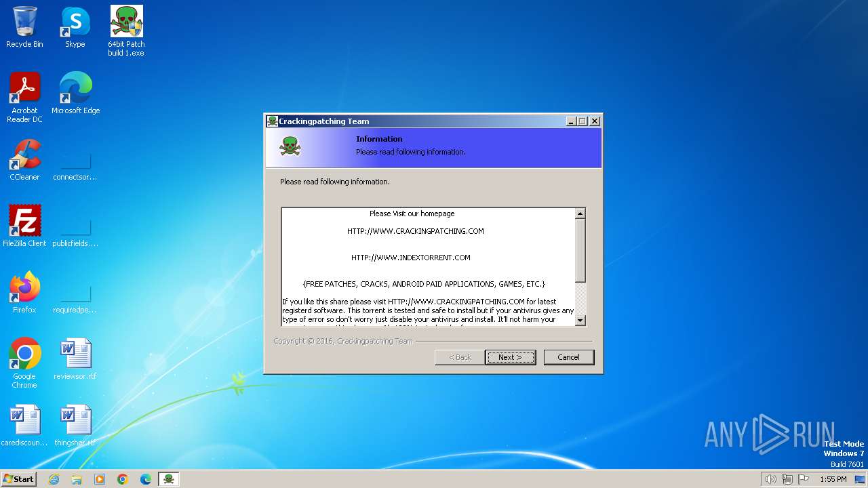Image resolution: width=868 pixels, height=488 pixels.
Task: Launch Skype from the desktop
Action: tap(75, 27)
